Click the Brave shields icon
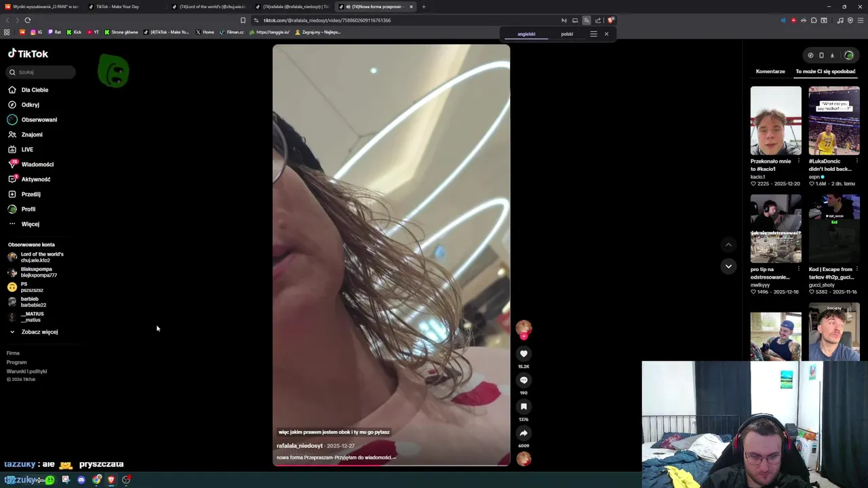This screenshot has height=488, width=868. (x=610, y=20)
